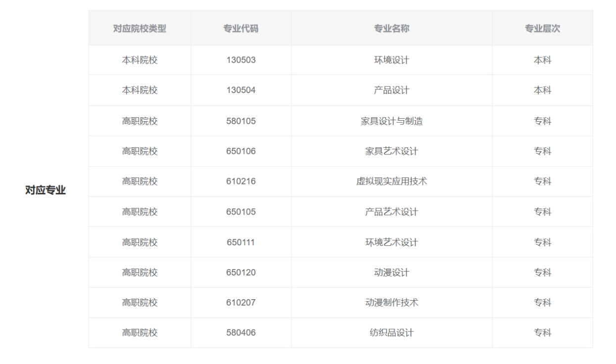Click the code cell 610216
This screenshot has height=364, width=616.
pos(241,182)
